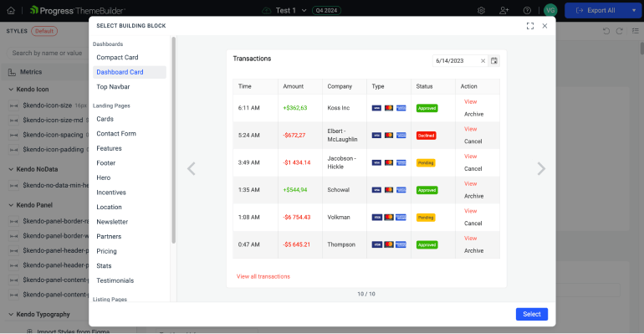Click the icon beside $kendo-no-data-min-height
This screenshot has width=644, height=334.
(x=13, y=186)
